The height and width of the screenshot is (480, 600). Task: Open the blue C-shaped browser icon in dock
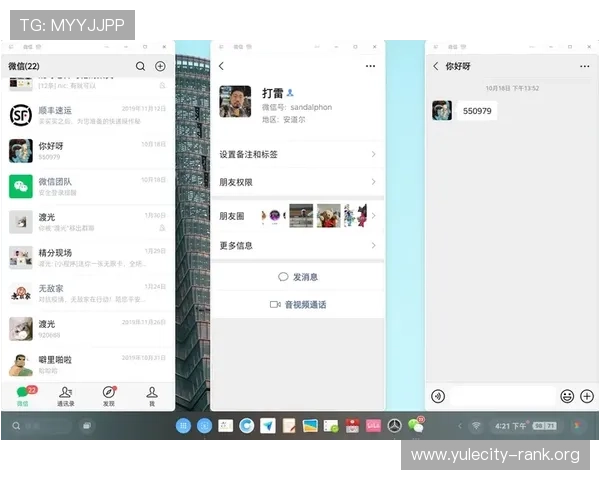tap(246, 426)
